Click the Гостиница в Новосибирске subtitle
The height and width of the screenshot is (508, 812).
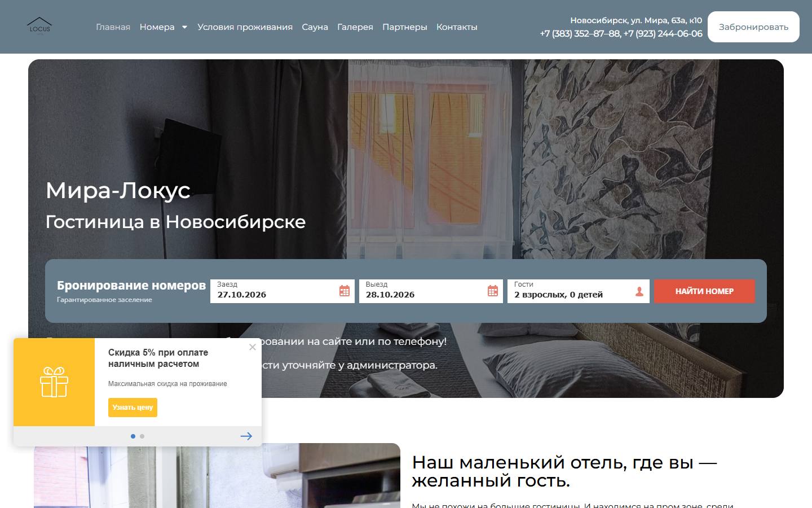coord(175,222)
